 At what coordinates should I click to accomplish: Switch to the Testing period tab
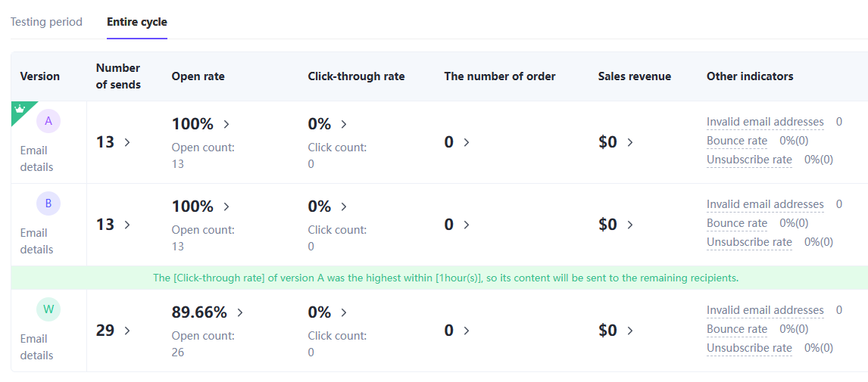[46, 22]
